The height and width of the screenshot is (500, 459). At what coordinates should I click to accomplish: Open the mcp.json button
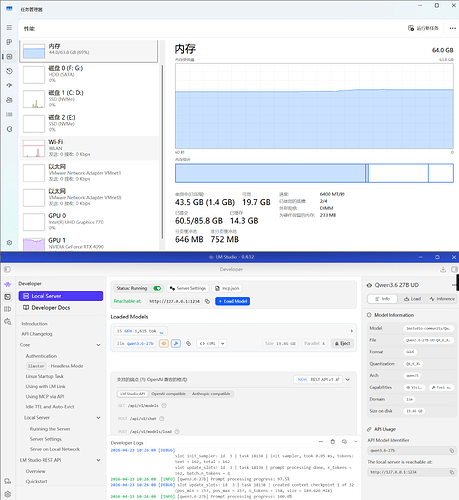227,288
